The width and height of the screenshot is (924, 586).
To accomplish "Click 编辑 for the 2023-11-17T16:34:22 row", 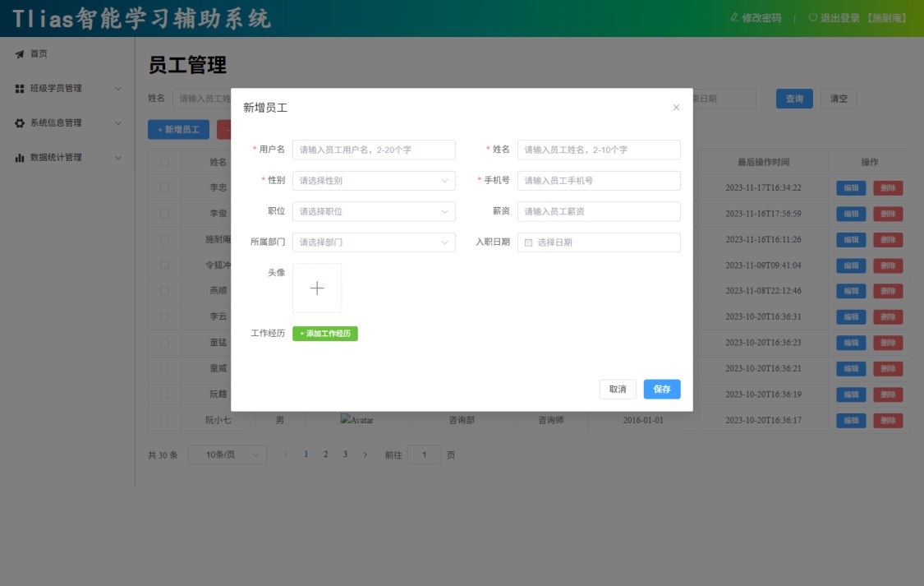I will pos(851,188).
